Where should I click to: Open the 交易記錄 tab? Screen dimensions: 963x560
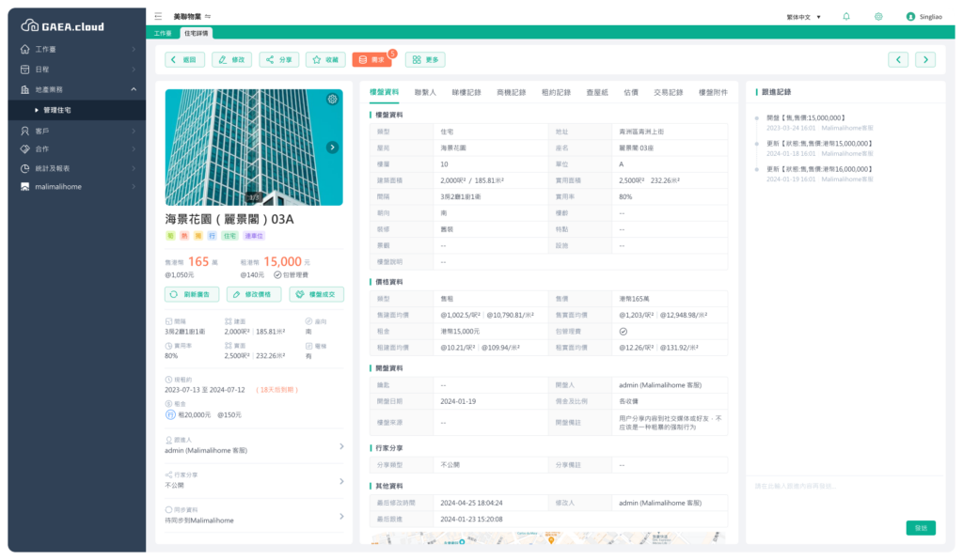(668, 92)
